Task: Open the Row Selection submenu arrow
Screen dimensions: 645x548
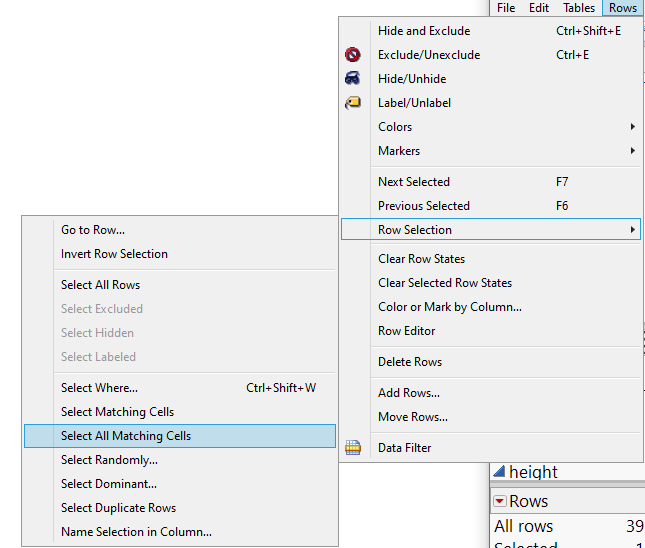Action: tap(632, 230)
